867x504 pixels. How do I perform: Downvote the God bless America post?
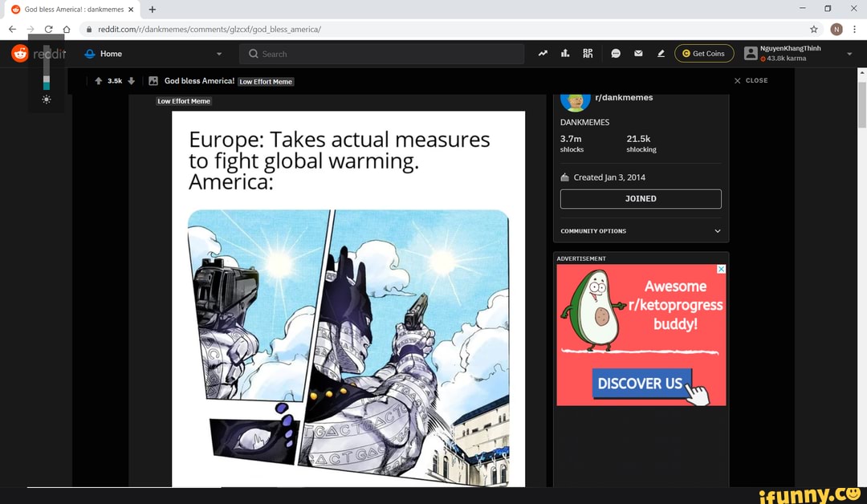point(131,81)
